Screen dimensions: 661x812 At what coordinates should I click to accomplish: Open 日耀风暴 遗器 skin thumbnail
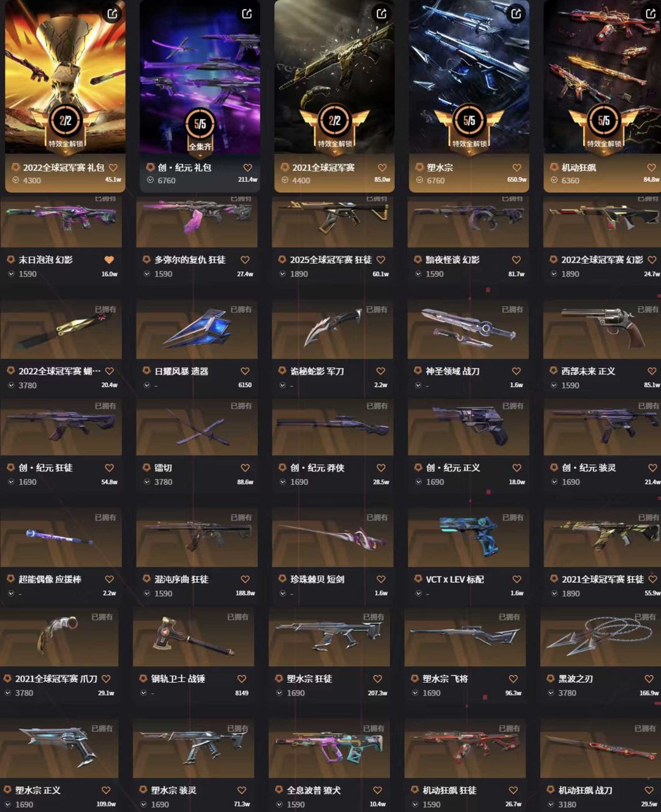(197, 329)
